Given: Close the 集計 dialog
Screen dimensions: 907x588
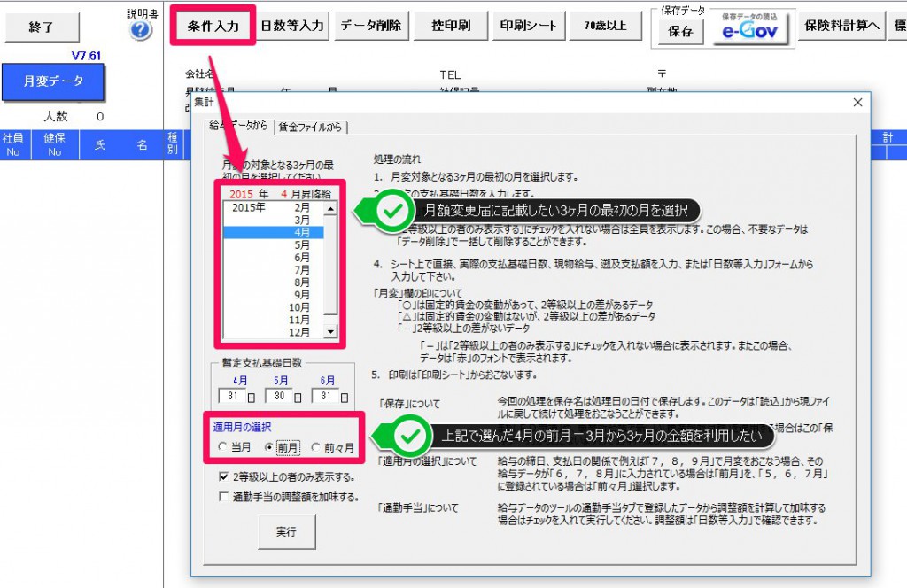Looking at the screenshot, I should click(857, 103).
